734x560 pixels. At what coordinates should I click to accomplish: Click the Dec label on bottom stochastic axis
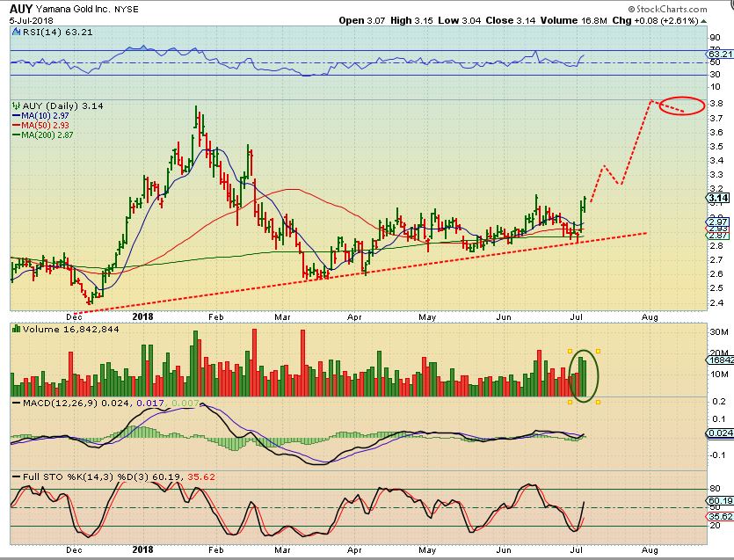click(74, 550)
